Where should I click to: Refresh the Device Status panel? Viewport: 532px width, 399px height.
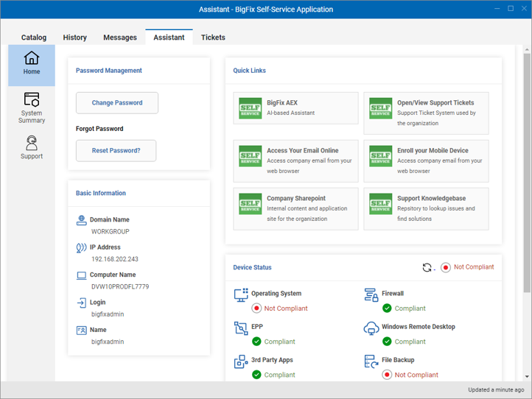[x=427, y=267]
